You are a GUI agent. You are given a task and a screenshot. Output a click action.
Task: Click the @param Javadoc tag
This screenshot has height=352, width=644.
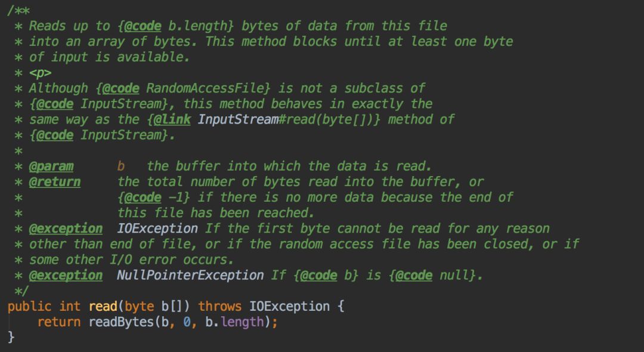coord(51,166)
